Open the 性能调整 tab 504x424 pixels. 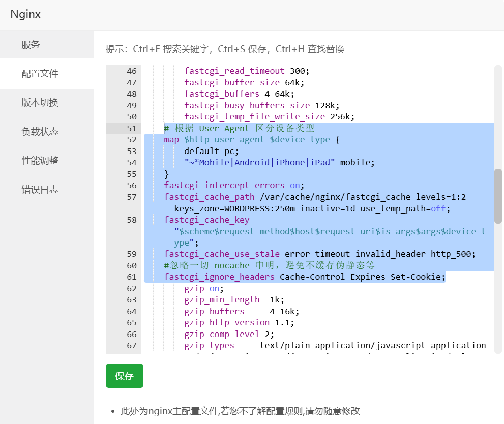point(40,161)
